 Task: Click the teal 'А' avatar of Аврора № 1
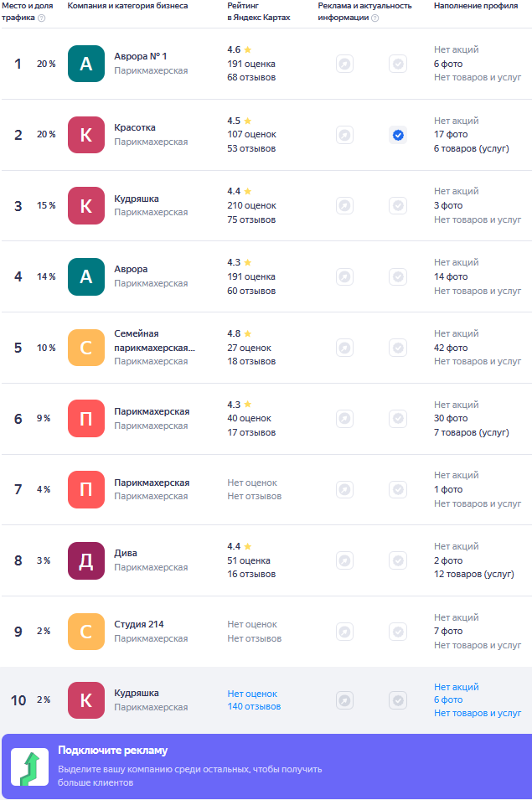[86, 64]
